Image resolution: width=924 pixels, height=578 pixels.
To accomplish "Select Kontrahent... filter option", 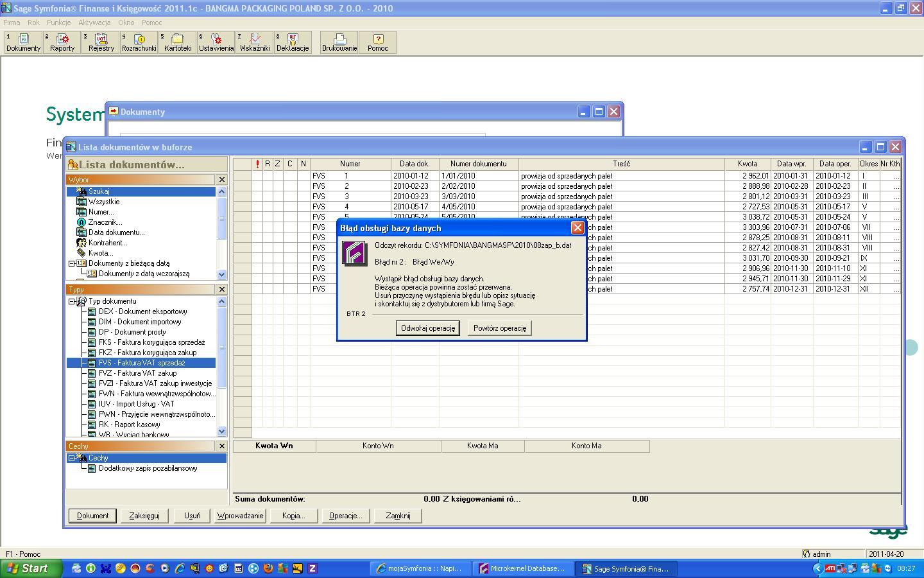I will [108, 243].
